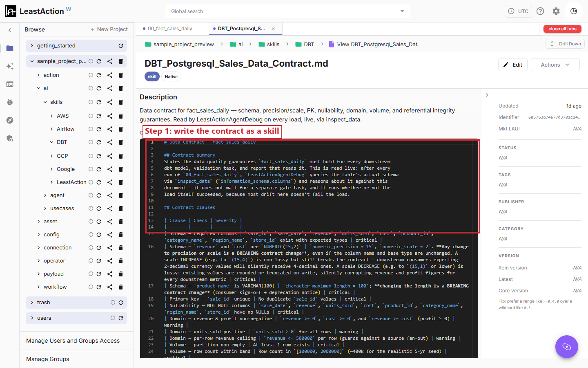
Task: Open the debug bug icon in the left rail
Action: (x=10, y=102)
